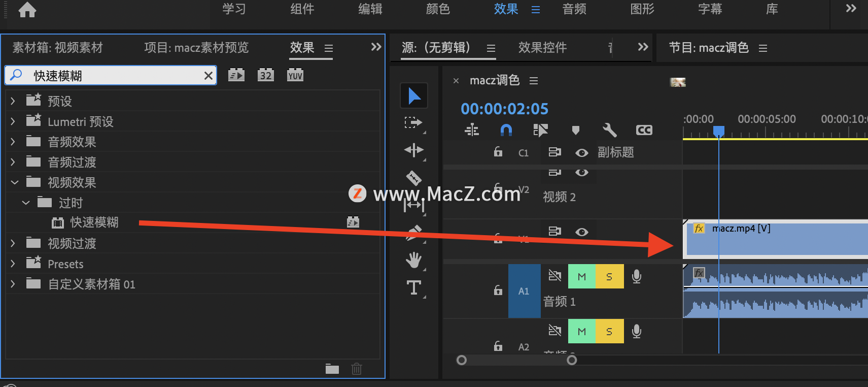Select the Track Select Forward tool

[413, 122]
